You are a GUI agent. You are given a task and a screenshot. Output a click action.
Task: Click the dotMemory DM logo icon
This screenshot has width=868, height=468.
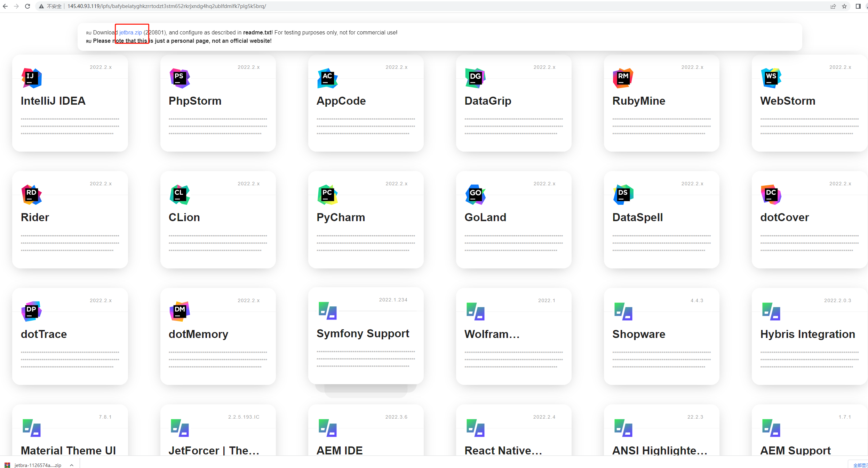tap(180, 311)
